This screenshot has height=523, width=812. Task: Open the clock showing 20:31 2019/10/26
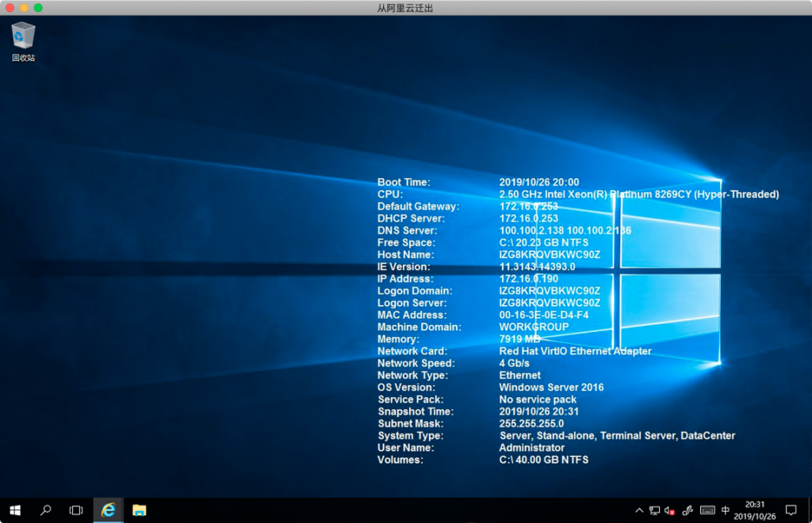[755, 510]
